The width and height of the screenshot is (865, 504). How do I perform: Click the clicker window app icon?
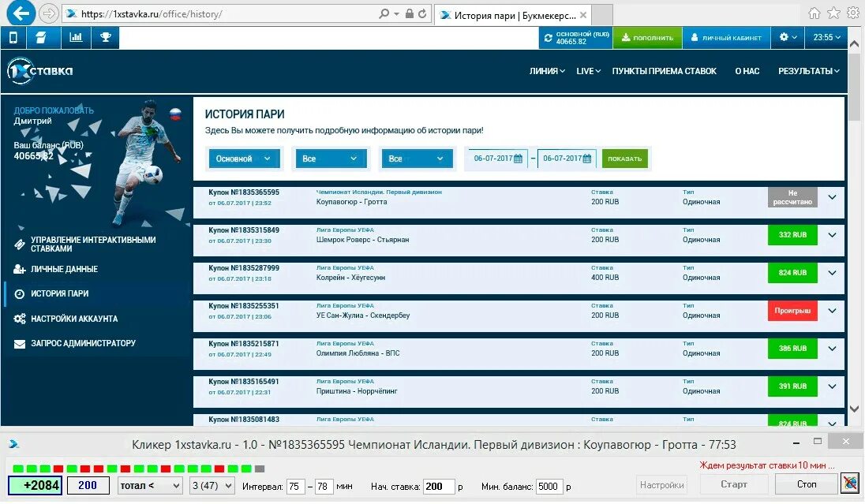tap(14, 444)
